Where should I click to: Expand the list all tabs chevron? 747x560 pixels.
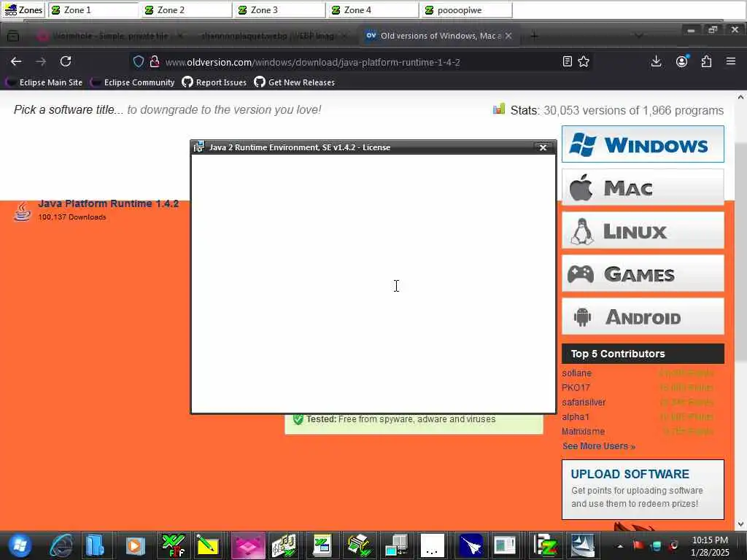point(639,36)
